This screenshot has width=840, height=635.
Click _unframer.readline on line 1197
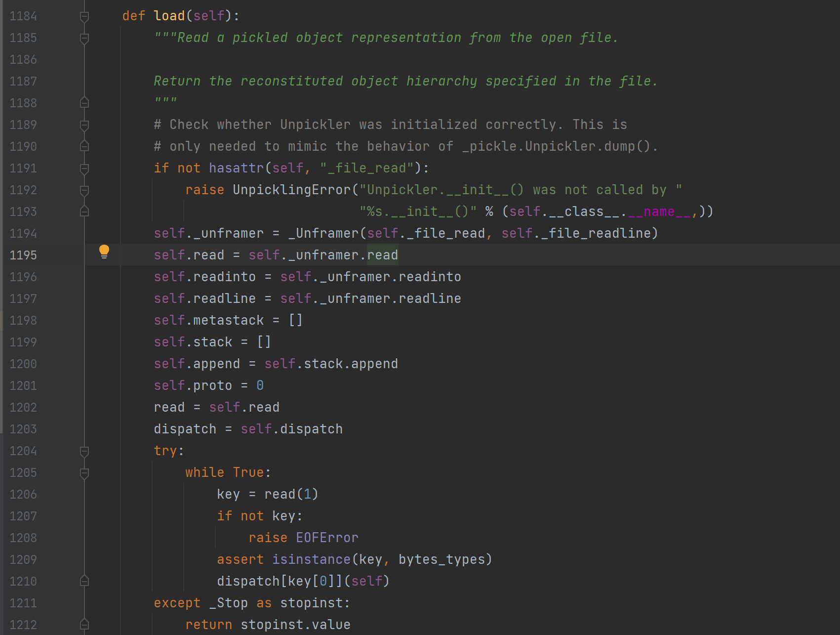point(391,298)
